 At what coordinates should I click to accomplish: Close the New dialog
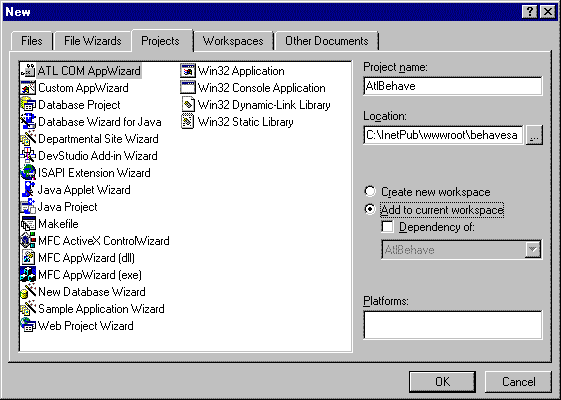point(547,12)
